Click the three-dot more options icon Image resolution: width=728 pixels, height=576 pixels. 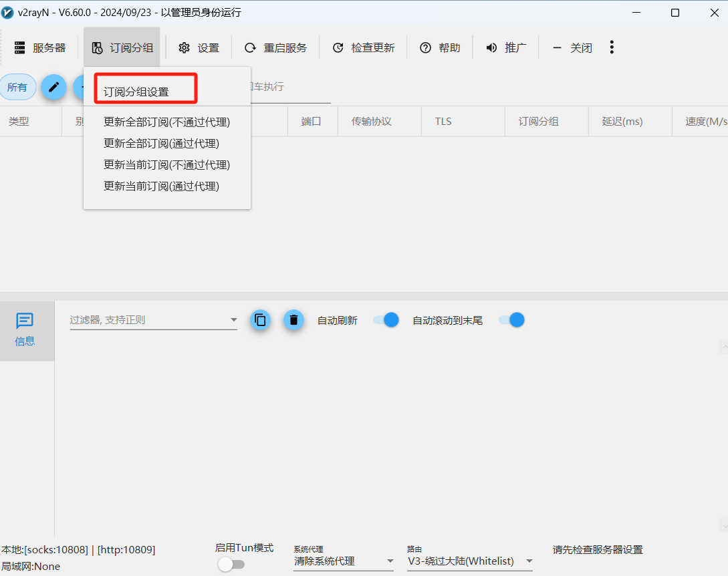(611, 47)
